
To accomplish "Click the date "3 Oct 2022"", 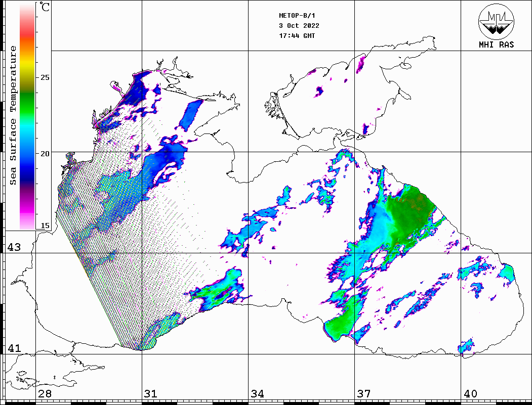I will [x=299, y=26].
